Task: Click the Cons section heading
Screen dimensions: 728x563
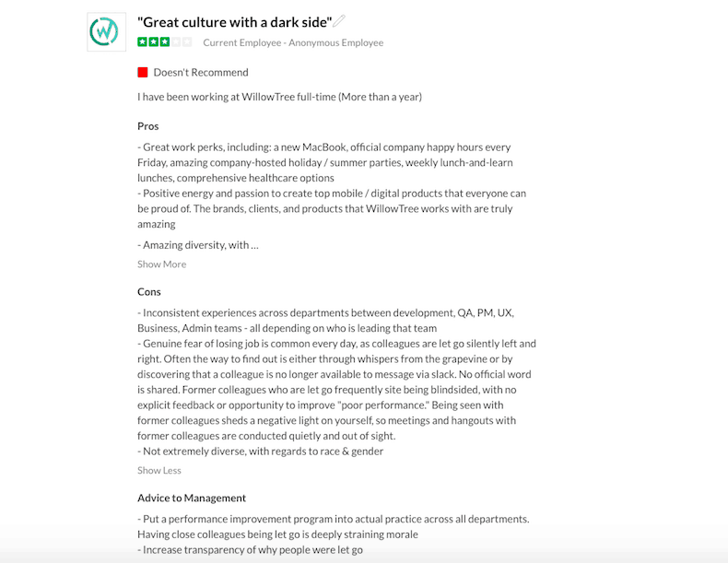Action: coord(149,292)
